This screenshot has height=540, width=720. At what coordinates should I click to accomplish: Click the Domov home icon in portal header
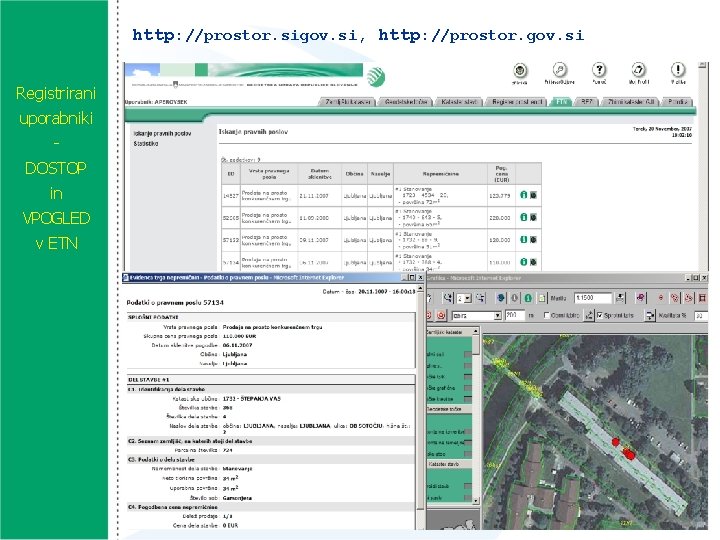tap(520, 70)
